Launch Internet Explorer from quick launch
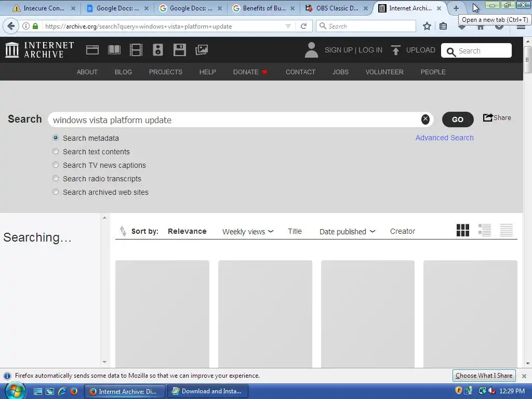 pos(62,391)
